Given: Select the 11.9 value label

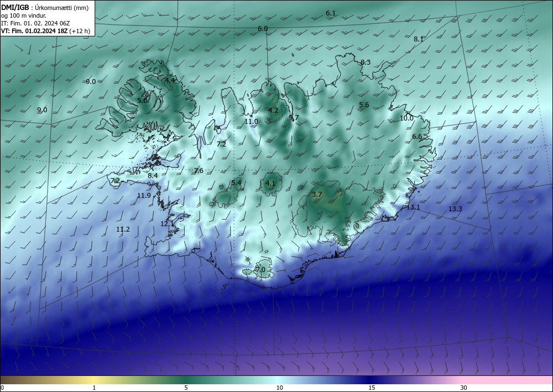Looking at the screenshot, I should (144, 195).
